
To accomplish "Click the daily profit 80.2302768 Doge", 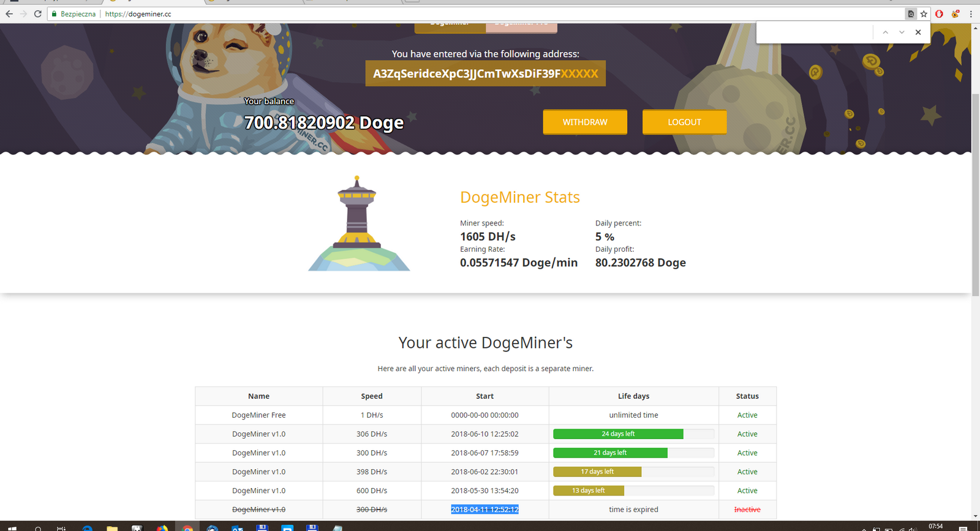I will click(641, 263).
